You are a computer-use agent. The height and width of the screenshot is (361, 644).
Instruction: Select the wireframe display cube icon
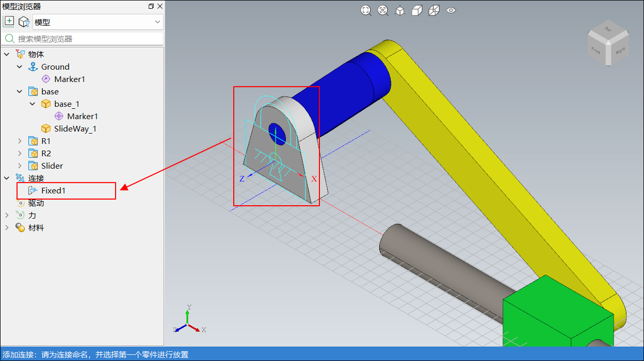[434, 10]
